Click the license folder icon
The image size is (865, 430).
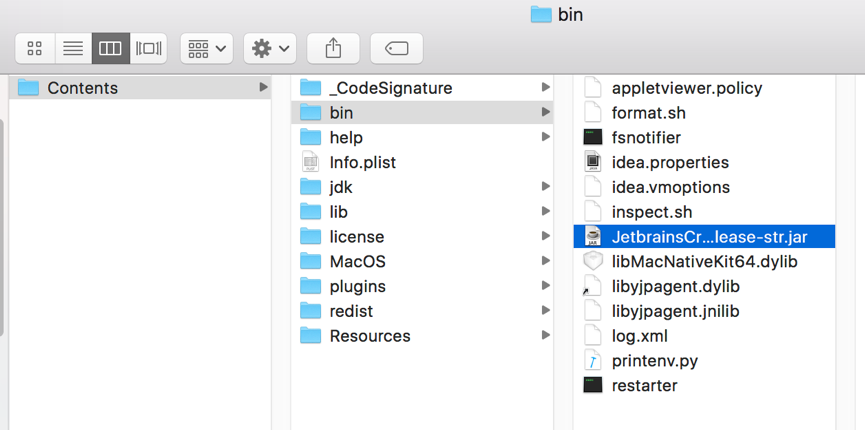point(311,237)
